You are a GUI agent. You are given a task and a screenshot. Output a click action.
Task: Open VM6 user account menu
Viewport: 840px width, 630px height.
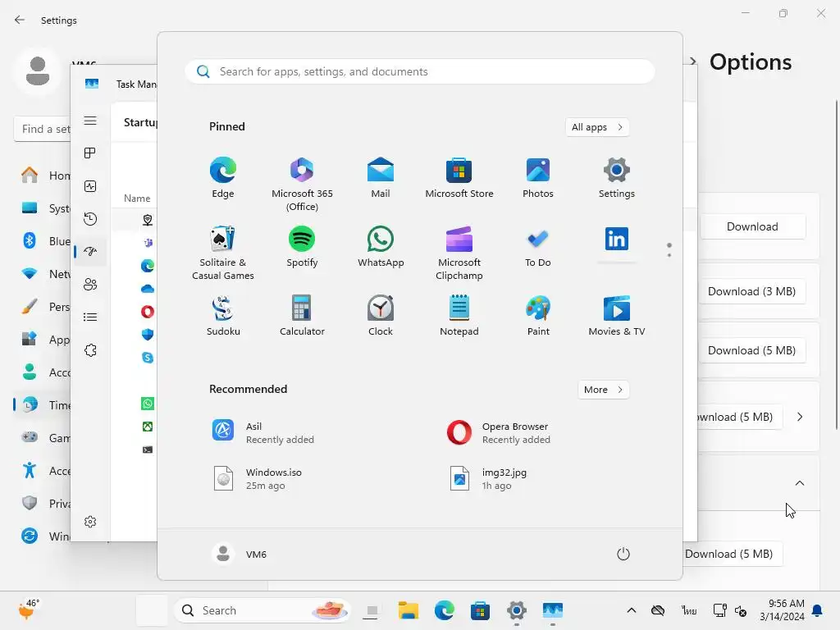click(x=239, y=554)
